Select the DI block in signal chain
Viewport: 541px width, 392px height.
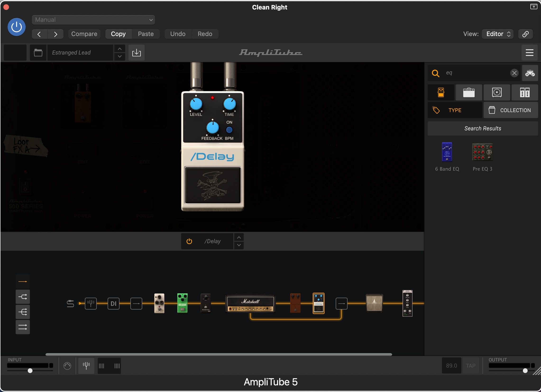113,304
